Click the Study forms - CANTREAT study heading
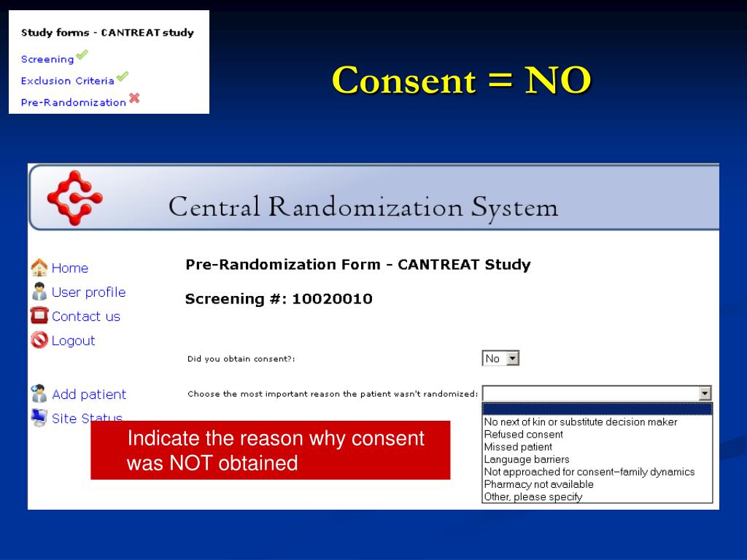 click(107, 32)
